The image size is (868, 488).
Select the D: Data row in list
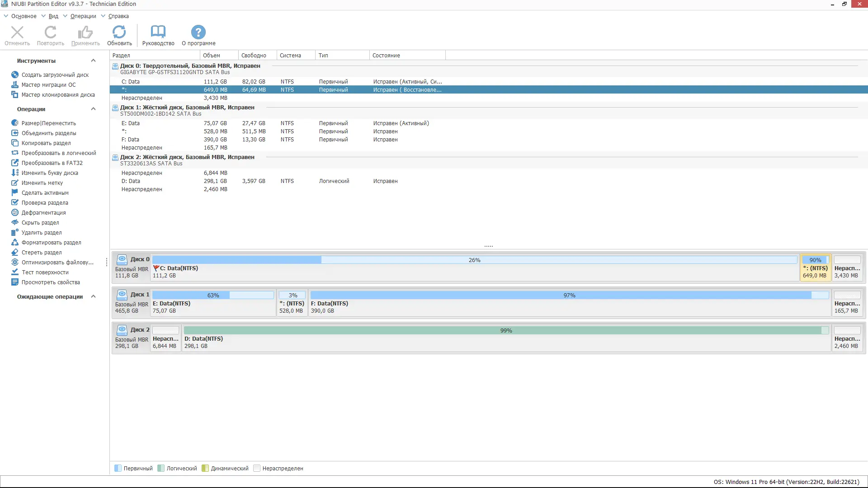131,181
